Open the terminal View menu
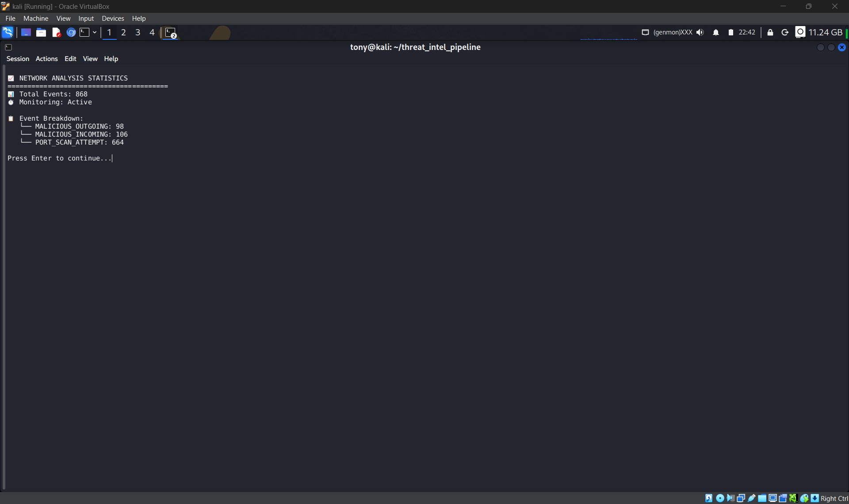The height and width of the screenshot is (504, 849). click(x=90, y=59)
